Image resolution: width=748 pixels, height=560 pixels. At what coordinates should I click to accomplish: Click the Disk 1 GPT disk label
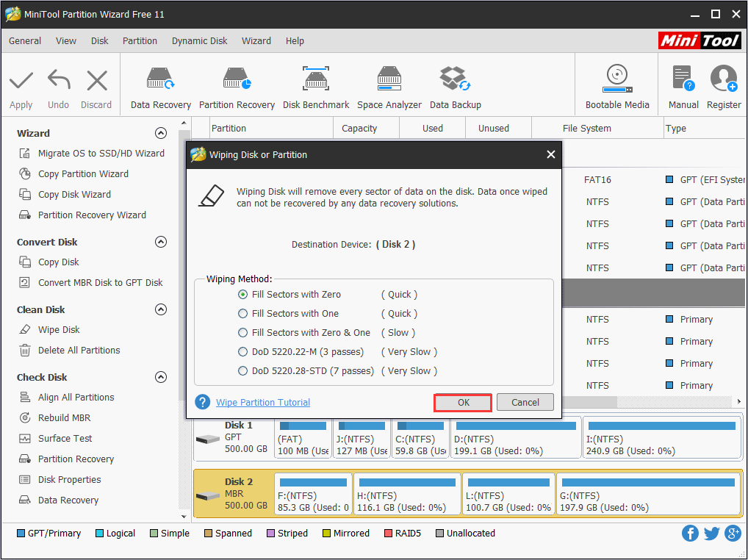coord(233,437)
